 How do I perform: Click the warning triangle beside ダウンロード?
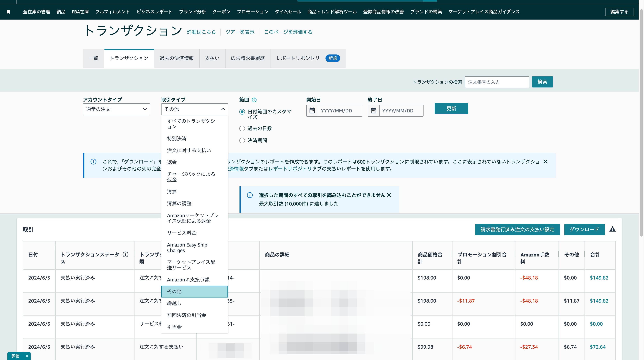coord(612,229)
